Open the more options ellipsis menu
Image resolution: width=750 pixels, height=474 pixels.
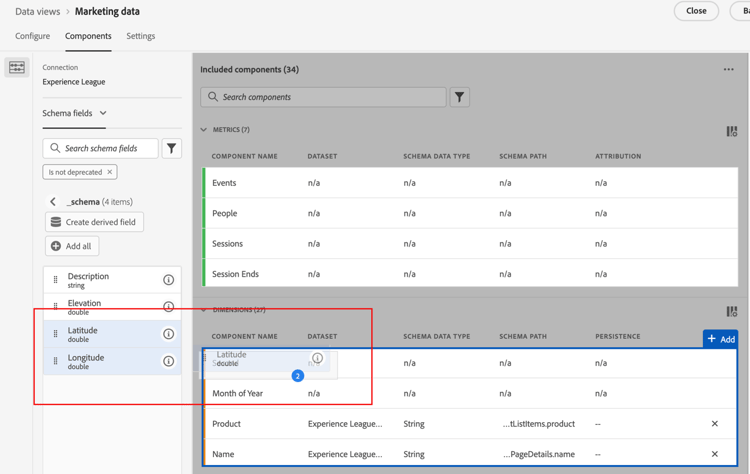pyautogui.click(x=728, y=70)
